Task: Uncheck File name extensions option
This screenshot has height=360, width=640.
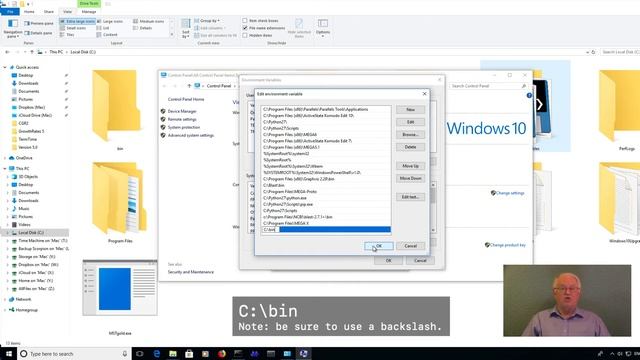Action: pyautogui.click(x=245, y=28)
